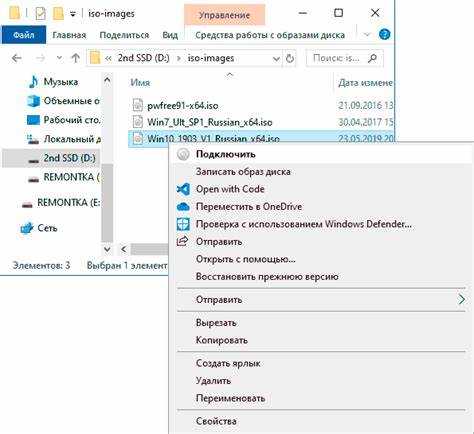Click the folder icon in the address bar
The width and height of the screenshot is (474, 434).
click(x=95, y=58)
